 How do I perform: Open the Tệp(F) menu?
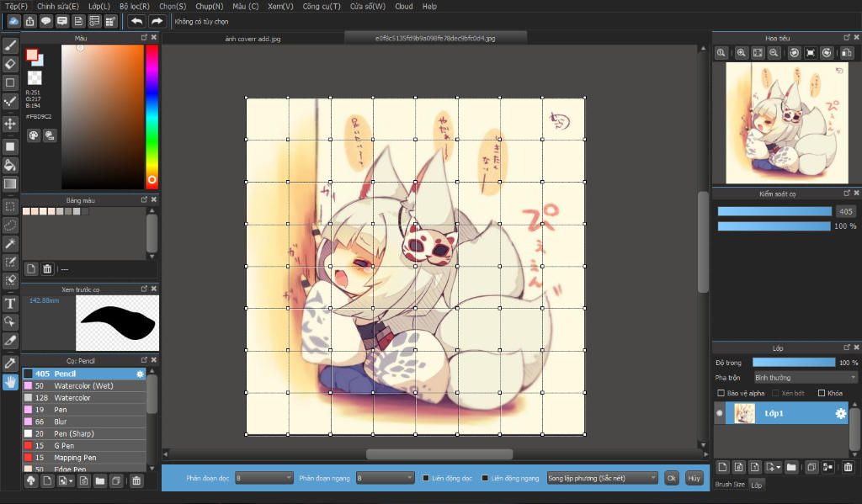coord(16,6)
